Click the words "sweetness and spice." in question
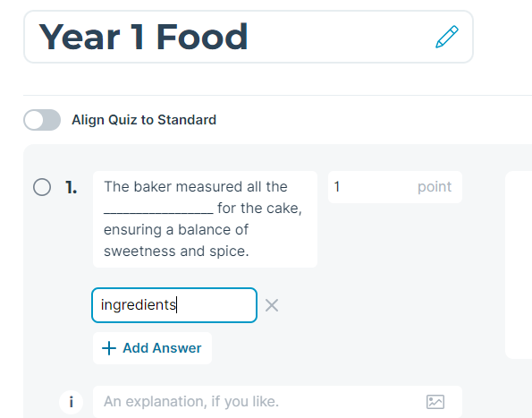Viewport: 532px width, 418px height. [x=176, y=252]
